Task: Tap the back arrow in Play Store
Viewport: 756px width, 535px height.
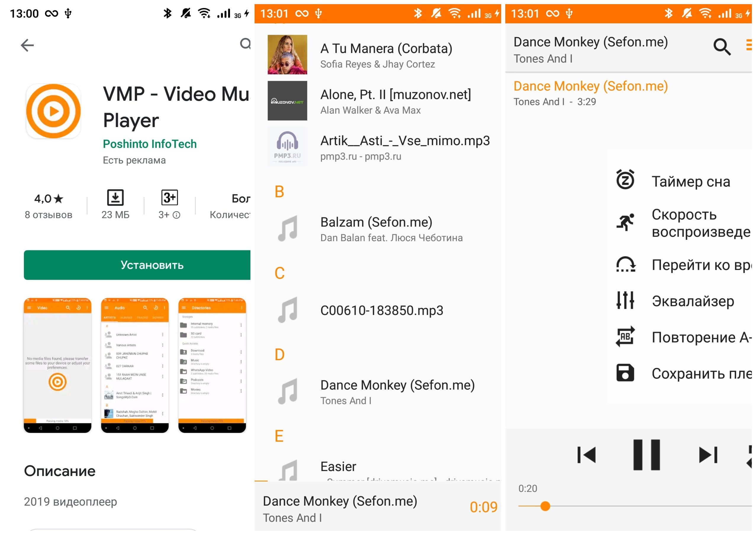Action: pos(27,45)
